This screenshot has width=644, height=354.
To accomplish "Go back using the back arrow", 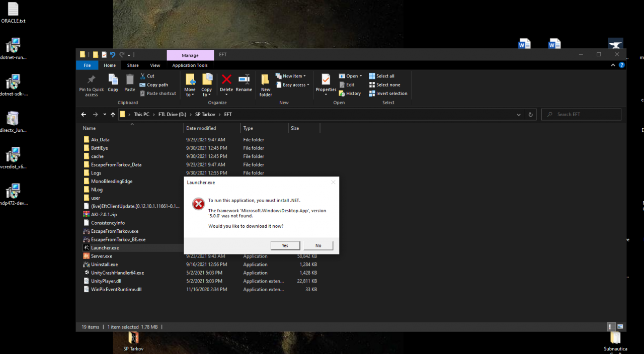I will tap(84, 115).
